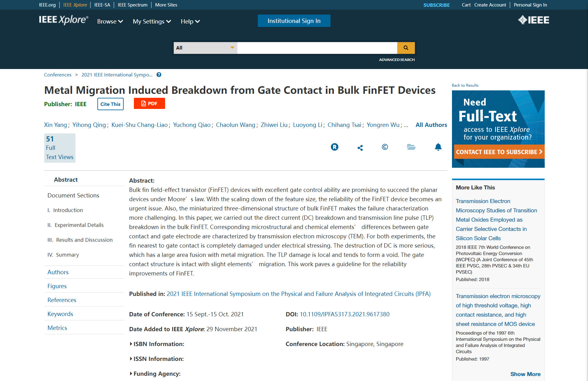
Task: Click the Cite This button
Action: (x=110, y=104)
